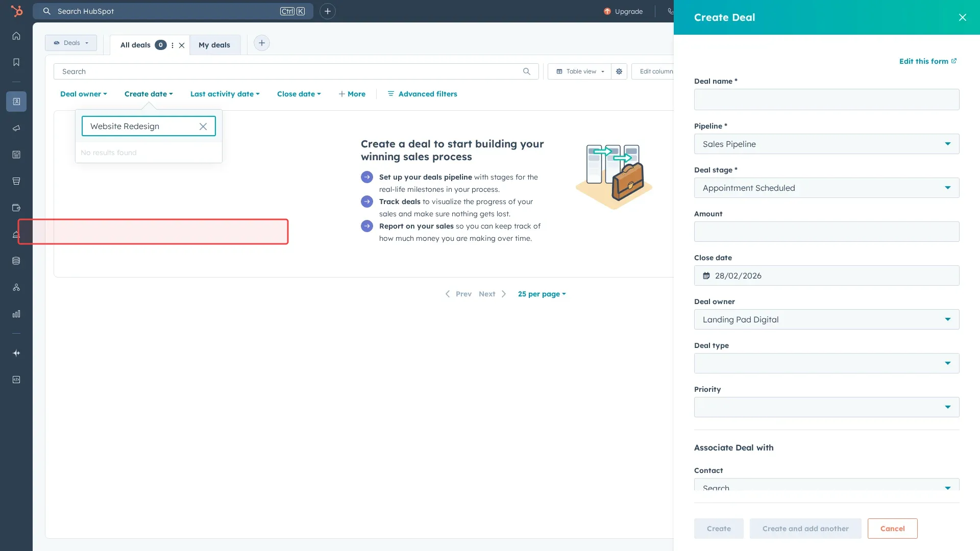The width and height of the screenshot is (980, 551).
Task: Click the Cancel button
Action: 892,529
